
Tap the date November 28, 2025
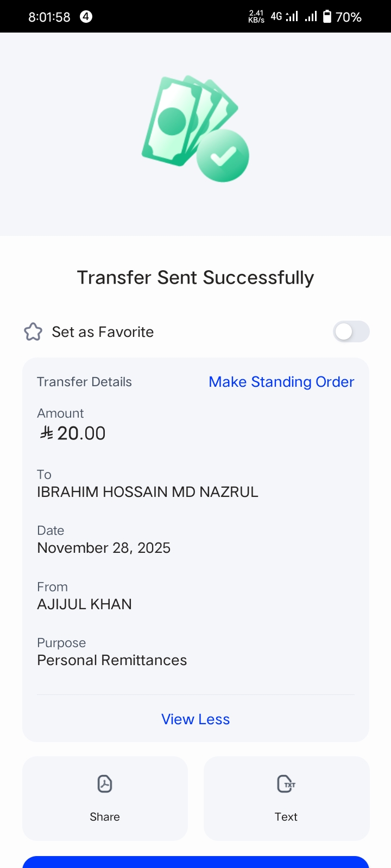(104, 548)
